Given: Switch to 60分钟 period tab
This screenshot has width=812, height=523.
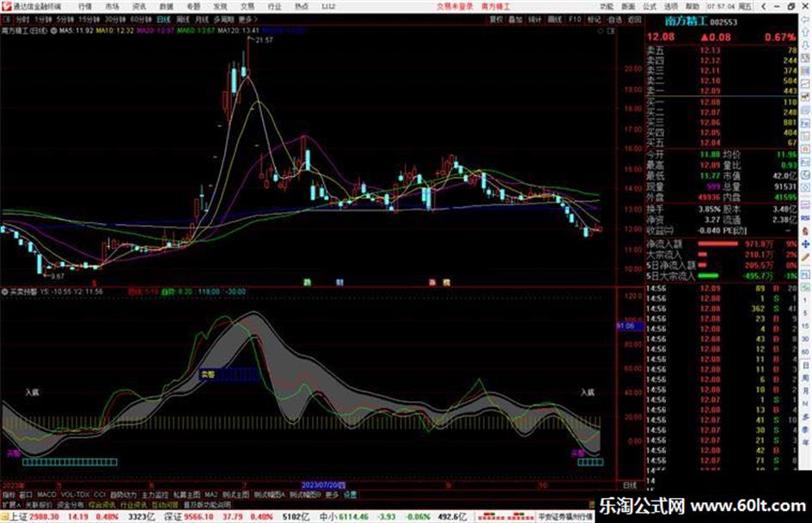Looking at the screenshot, I should pos(141,19).
